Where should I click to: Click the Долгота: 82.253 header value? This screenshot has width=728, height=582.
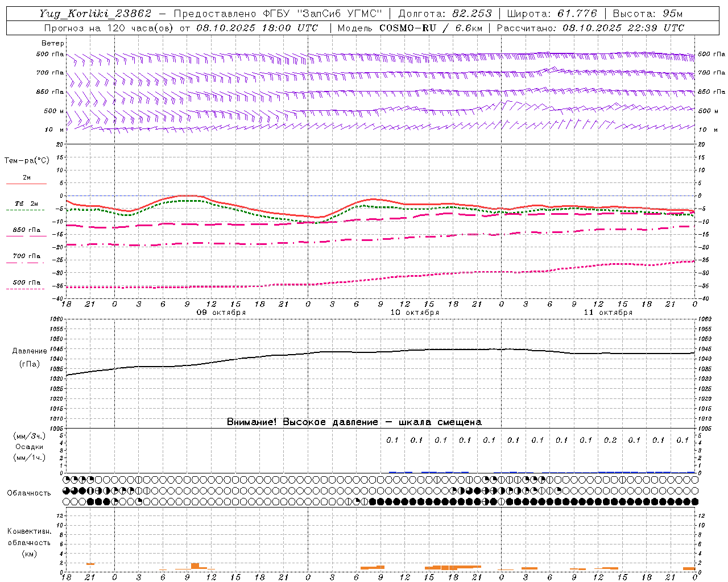pos(445,14)
